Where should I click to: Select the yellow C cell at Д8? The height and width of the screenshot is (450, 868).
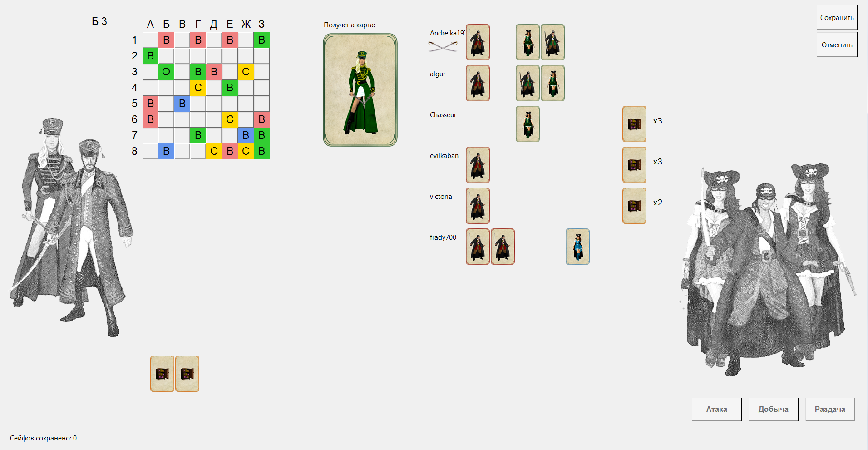click(214, 151)
